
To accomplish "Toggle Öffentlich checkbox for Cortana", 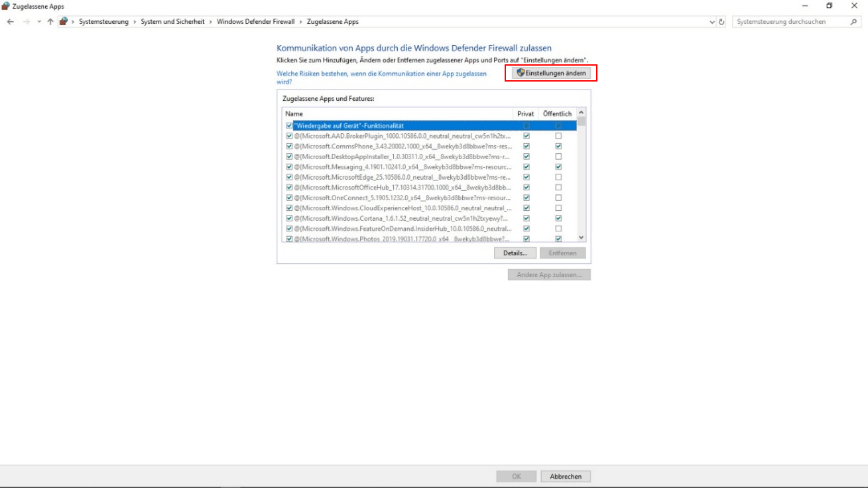I will click(558, 218).
